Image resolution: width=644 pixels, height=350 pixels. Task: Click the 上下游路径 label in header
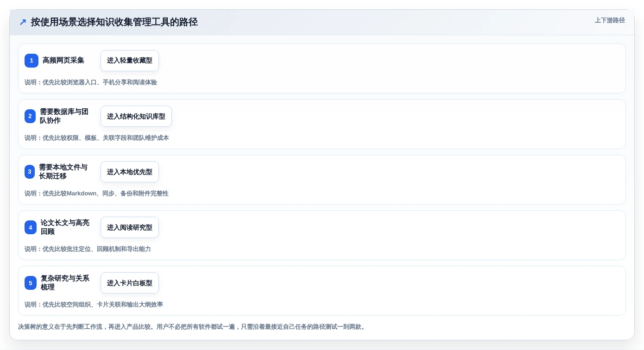pyautogui.click(x=610, y=20)
